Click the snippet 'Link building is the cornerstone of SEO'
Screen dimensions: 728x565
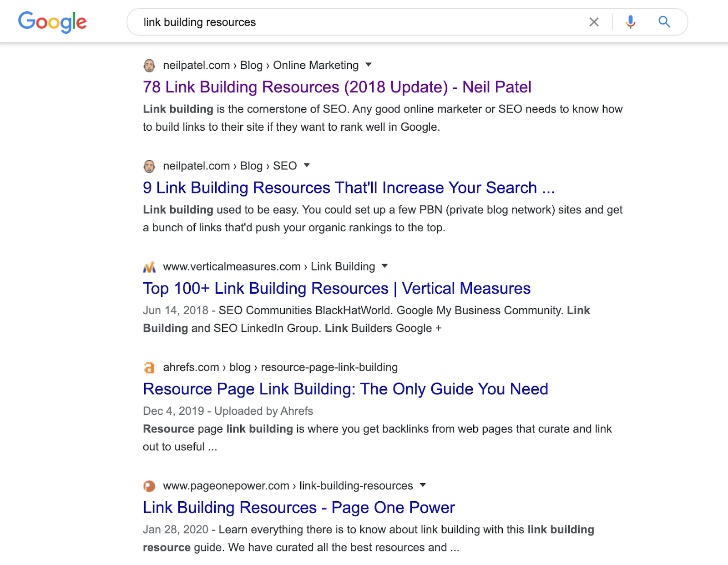coord(383,118)
